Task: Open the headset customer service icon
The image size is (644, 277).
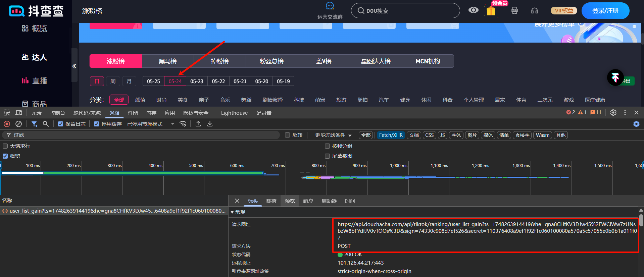Action: point(534,11)
